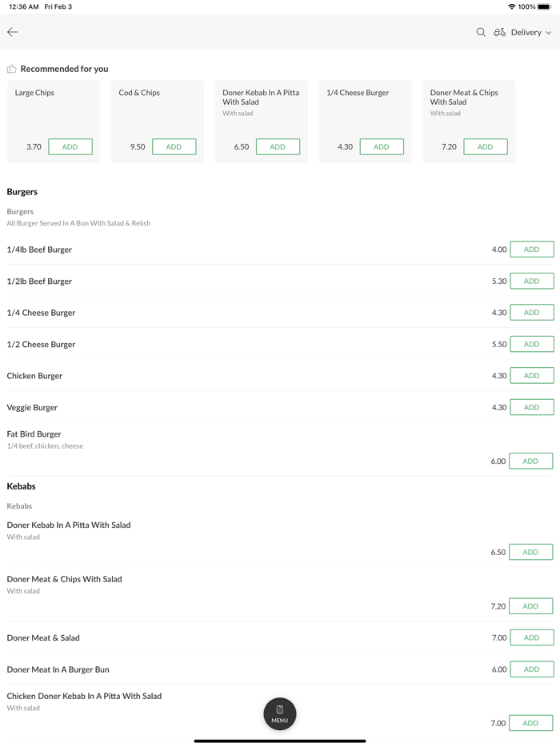
Task: Add Large Chips from recommendations
Action: (70, 146)
